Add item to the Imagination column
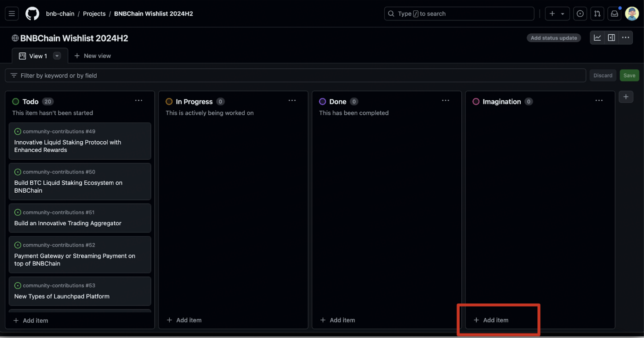Image resolution: width=644 pixels, height=338 pixels. point(491,320)
